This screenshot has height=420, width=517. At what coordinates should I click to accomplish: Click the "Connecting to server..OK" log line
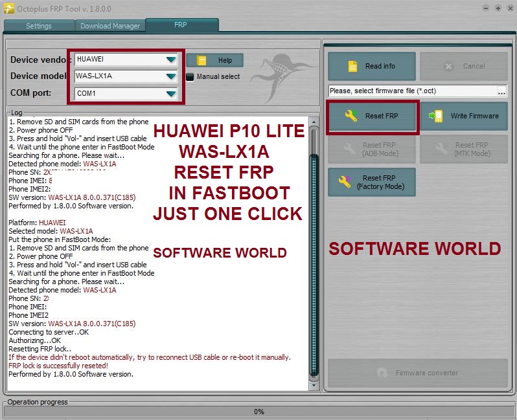coord(49,332)
